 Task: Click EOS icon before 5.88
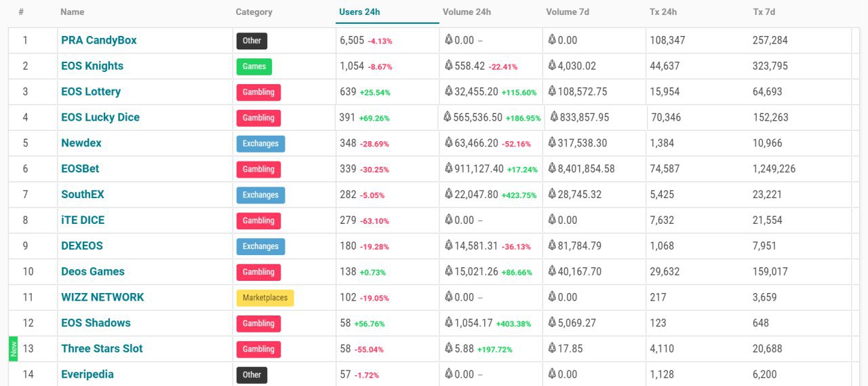click(x=448, y=349)
